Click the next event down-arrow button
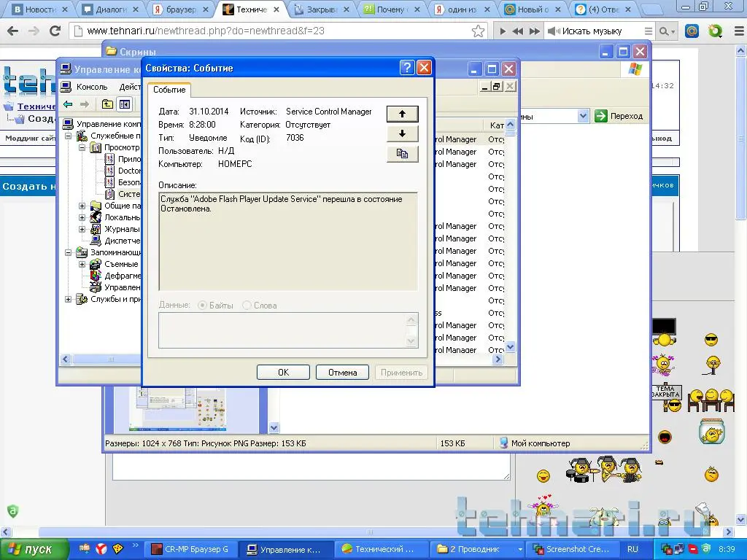Image resolution: width=747 pixels, height=560 pixels. tap(402, 133)
